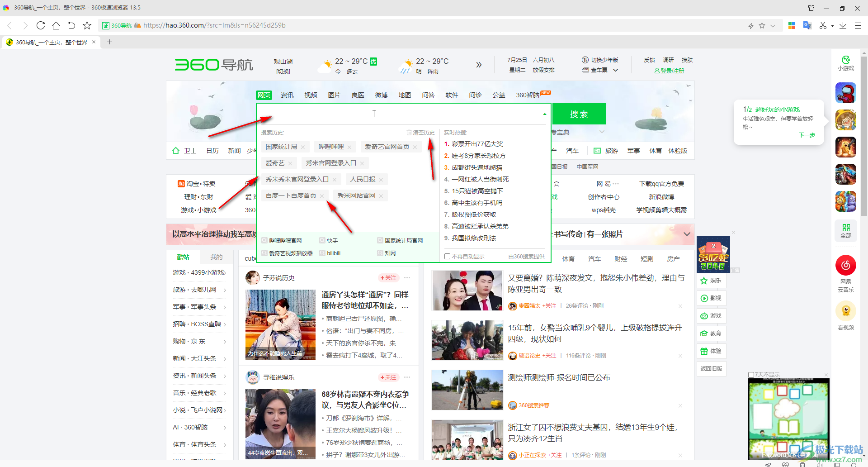The width and height of the screenshot is (868, 467).
Task: Remove 国家统计局 from search history
Action: pyautogui.click(x=303, y=147)
